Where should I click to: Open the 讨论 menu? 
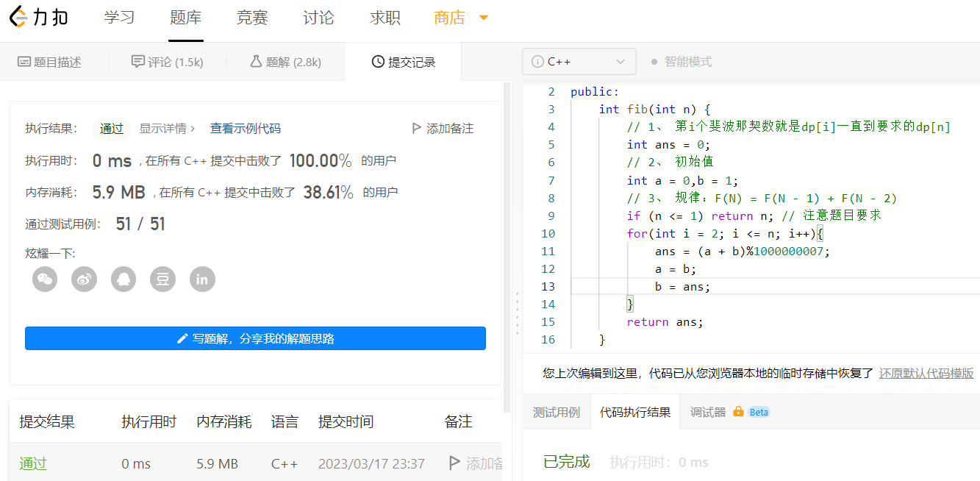point(318,18)
